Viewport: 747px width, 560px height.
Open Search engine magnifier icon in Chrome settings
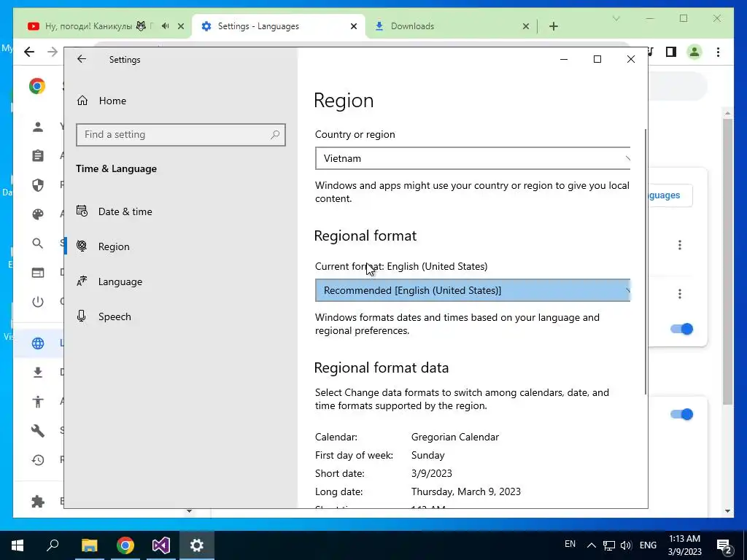[38, 244]
